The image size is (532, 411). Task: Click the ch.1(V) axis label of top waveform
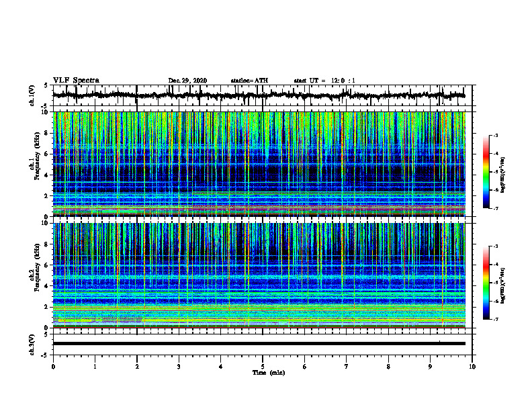32,95
